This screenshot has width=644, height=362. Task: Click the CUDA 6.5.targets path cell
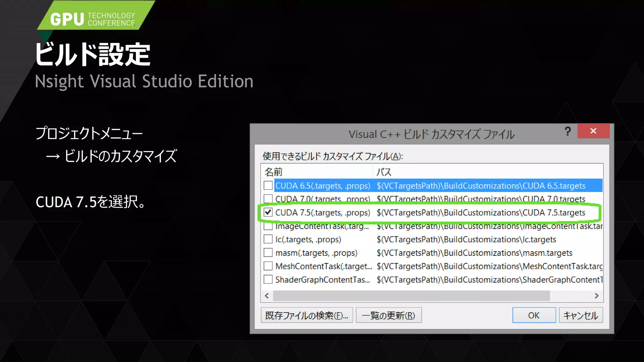tap(481, 186)
